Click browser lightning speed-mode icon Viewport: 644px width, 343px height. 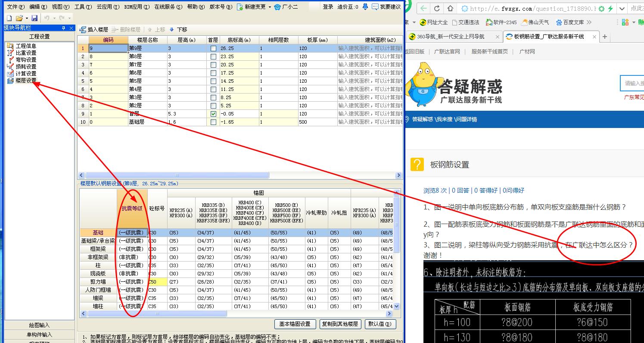point(610,9)
